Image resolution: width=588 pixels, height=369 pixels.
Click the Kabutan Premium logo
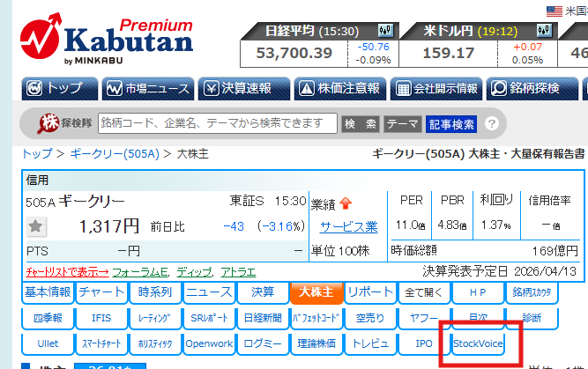pos(107,40)
